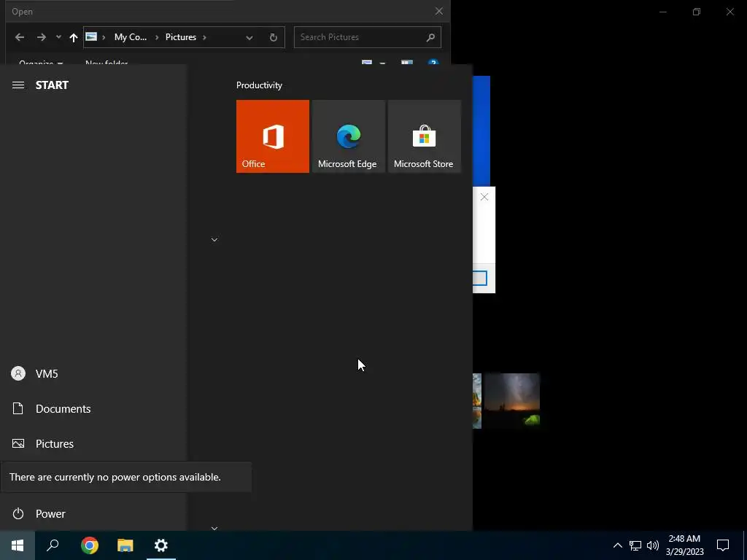Click the breadcrumb arrow after Pictures

(204, 37)
